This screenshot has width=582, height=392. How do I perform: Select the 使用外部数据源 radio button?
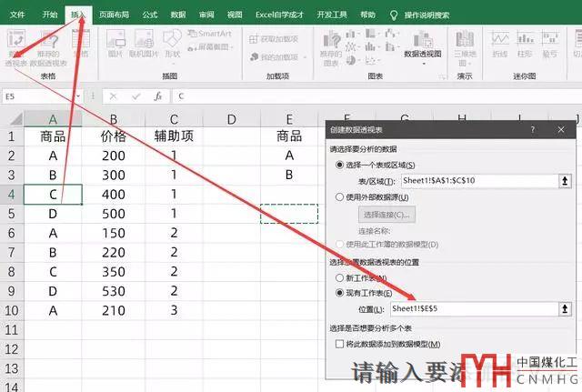[x=340, y=197]
